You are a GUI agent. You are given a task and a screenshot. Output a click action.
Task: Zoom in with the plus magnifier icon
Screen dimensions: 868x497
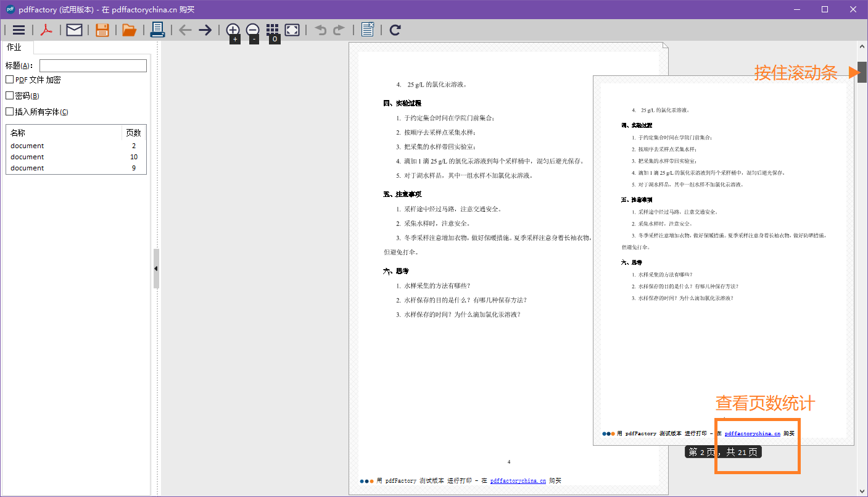233,30
